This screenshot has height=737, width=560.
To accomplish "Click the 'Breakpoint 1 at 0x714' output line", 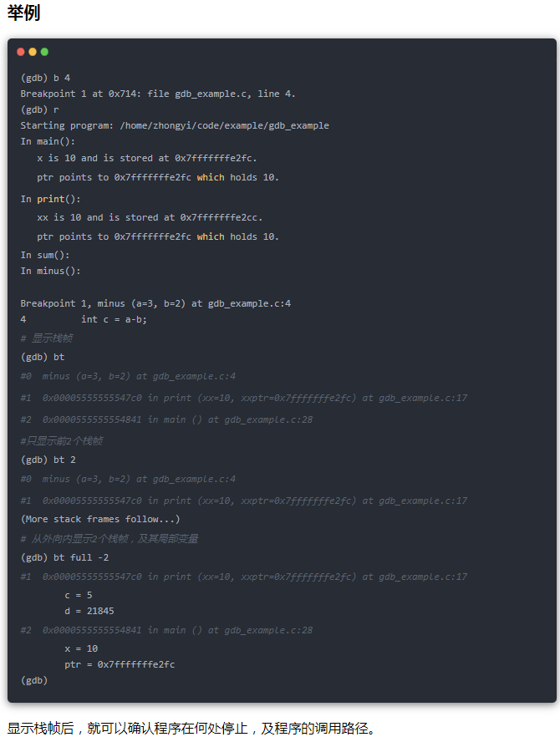I will (x=158, y=94).
